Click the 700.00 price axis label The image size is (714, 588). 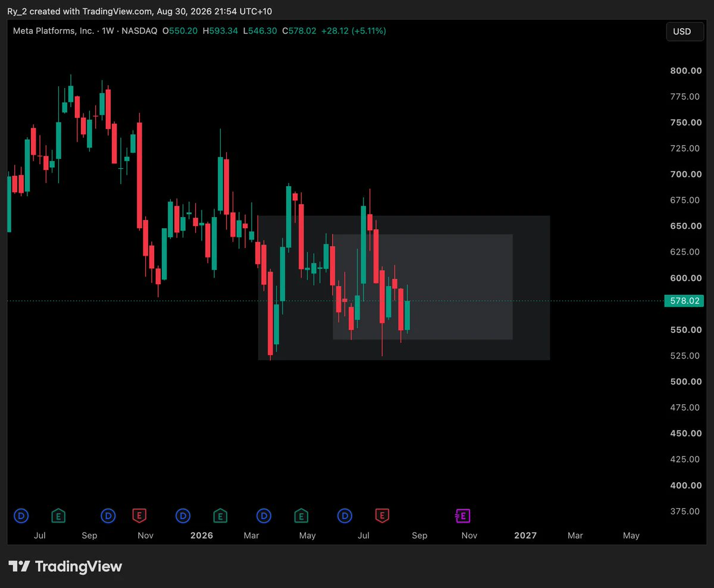pos(685,174)
